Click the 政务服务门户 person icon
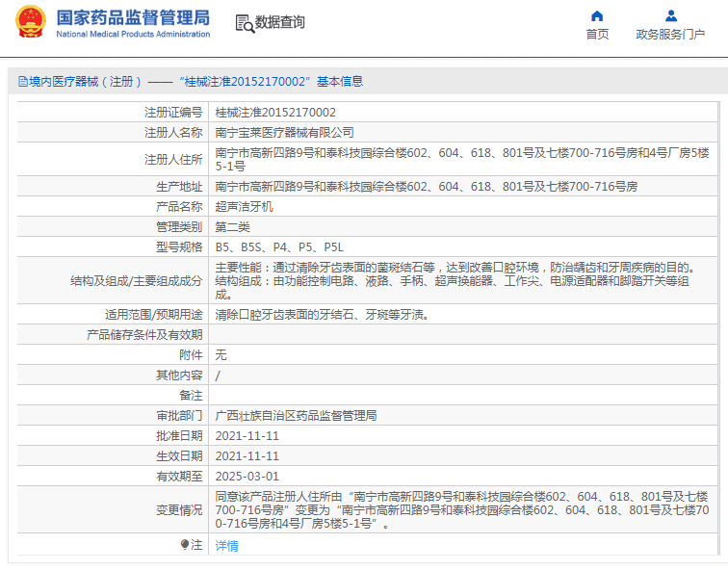 point(671,16)
